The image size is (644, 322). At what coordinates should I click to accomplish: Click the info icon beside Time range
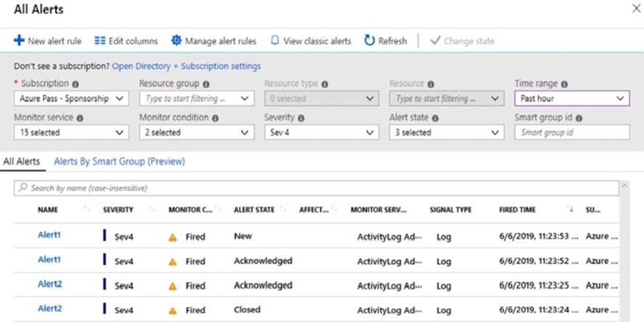pyautogui.click(x=565, y=84)
